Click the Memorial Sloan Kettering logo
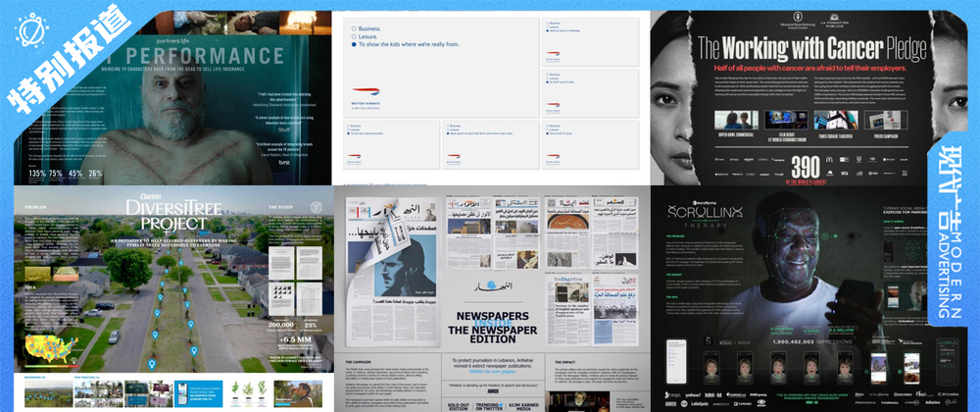980x412 pixels. [798, 22]
